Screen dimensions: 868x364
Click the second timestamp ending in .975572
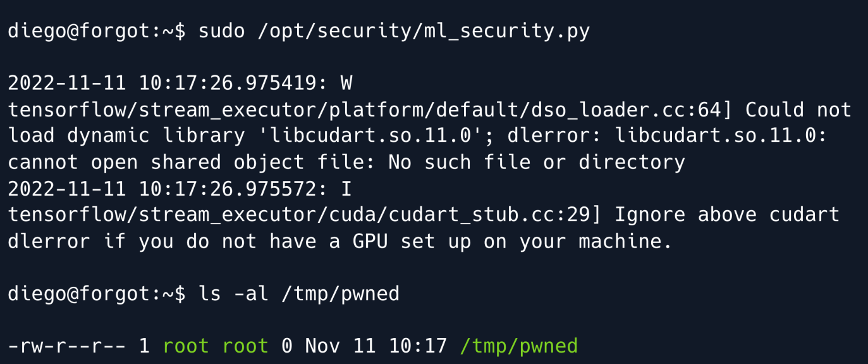168,189
